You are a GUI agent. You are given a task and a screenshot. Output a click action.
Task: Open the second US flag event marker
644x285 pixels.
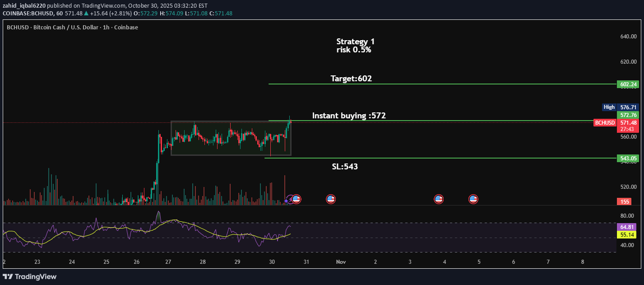[x=331, y=199]
